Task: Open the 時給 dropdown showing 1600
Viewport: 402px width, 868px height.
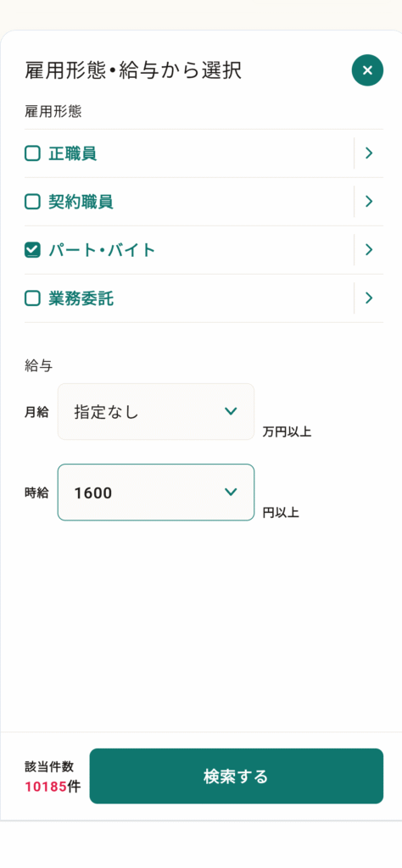Action: [156, 492]
